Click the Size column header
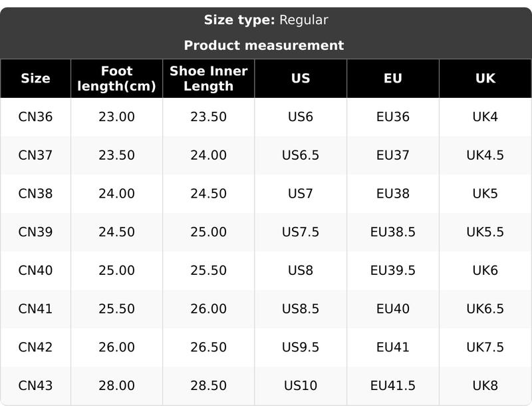Screen dimensions: 532x406 [x=35, y=79]
